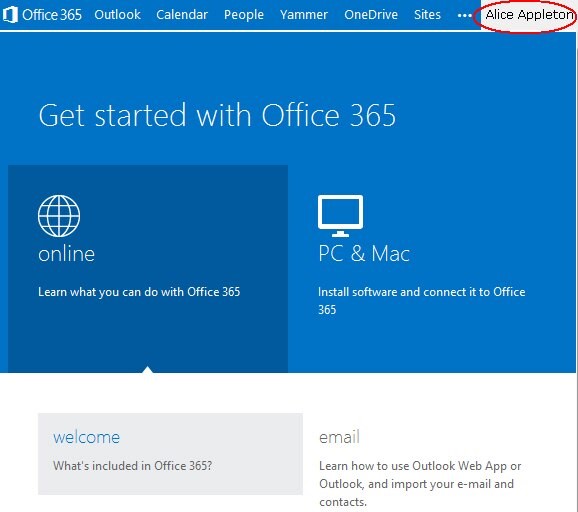
Task: Open the Alice Appleton user menu
Action: (x=529, y=15)
